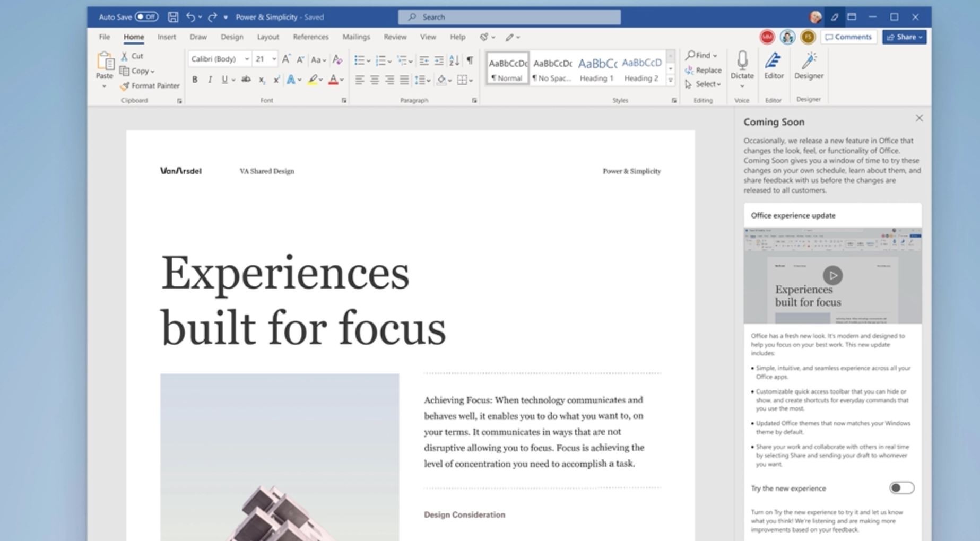
Task: Expand the Select dropdown in Editing
Action: point(719,84)
